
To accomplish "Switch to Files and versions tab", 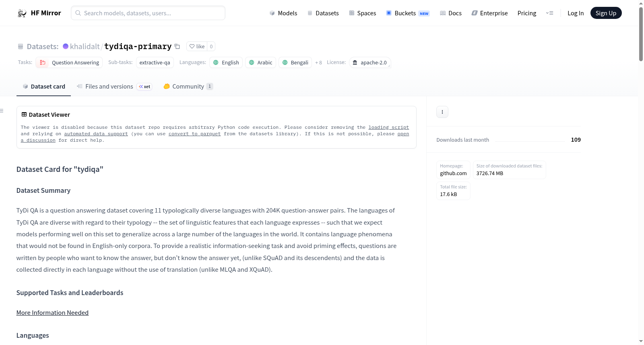I will pos(114,87).
